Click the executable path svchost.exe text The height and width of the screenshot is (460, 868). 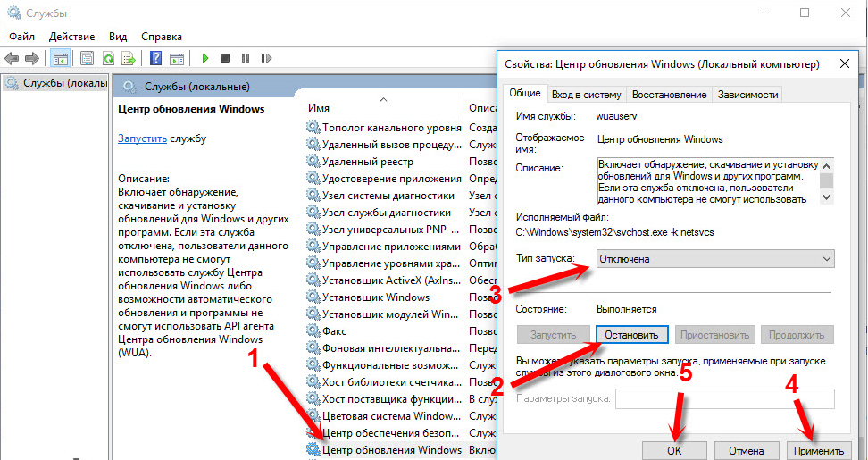point(615,232)
